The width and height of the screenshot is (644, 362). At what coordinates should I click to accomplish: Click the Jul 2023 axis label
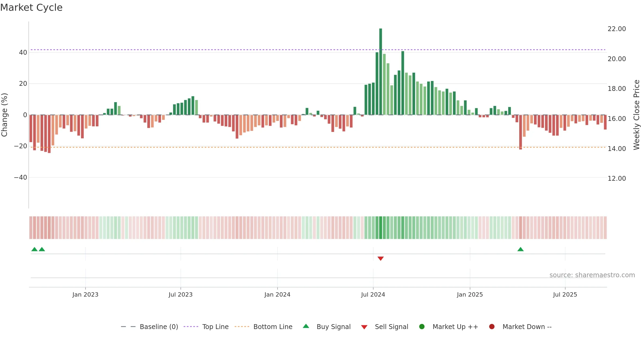pos(181,295)
